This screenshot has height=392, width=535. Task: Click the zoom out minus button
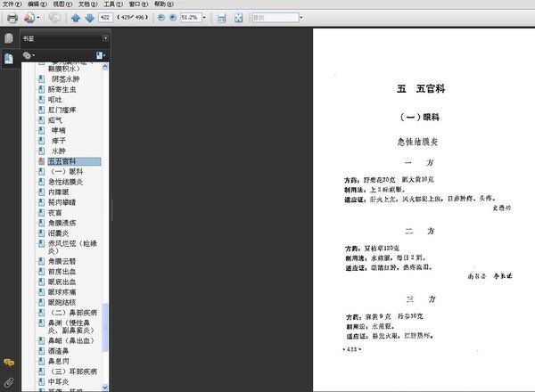pos(161,18)
